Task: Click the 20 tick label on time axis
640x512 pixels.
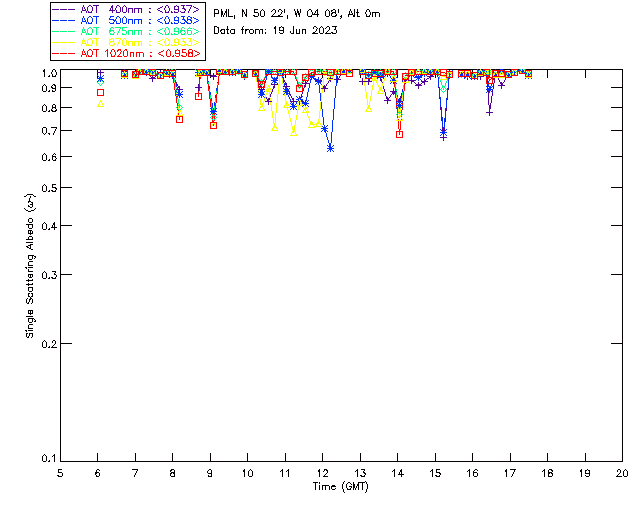Action: pyautogui.click(x=622, y=473)
